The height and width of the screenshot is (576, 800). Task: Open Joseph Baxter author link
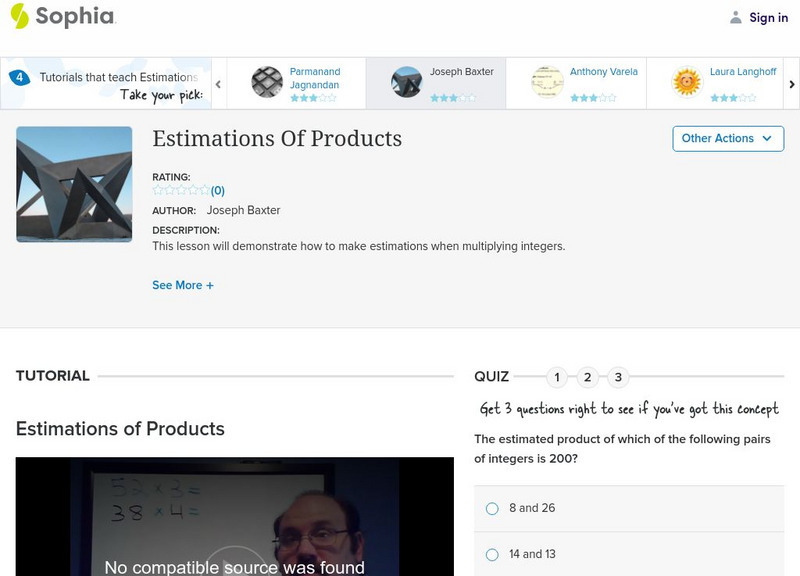pos(243,210)
